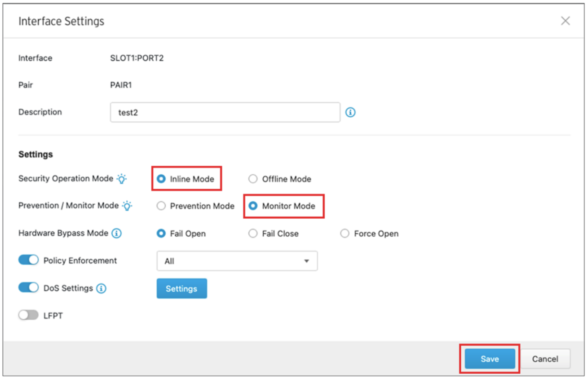
Task: Select Fail Open bypass mode
Action: point(161,234)
